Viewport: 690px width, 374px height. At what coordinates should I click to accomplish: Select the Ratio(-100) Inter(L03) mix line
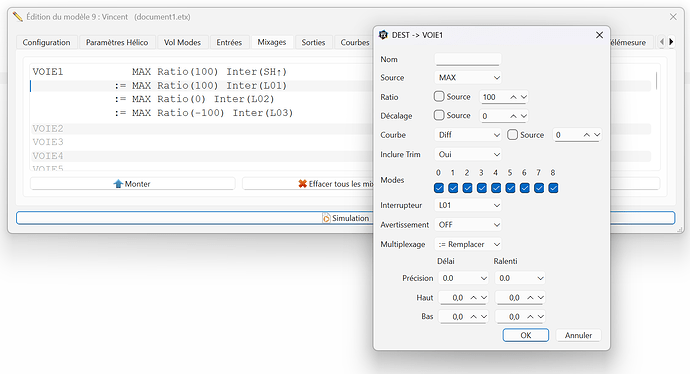(202, 113)
